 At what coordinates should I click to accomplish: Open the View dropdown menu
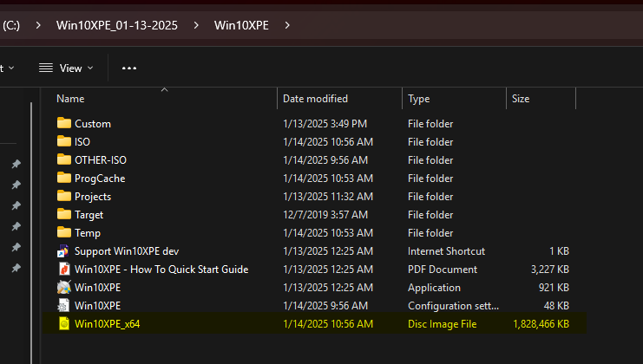67,68
